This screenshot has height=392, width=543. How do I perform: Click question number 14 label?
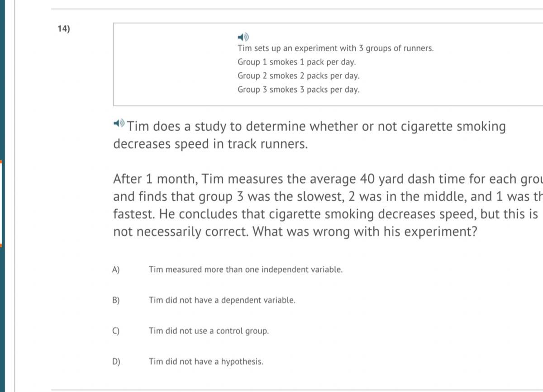tap(64, 29)
